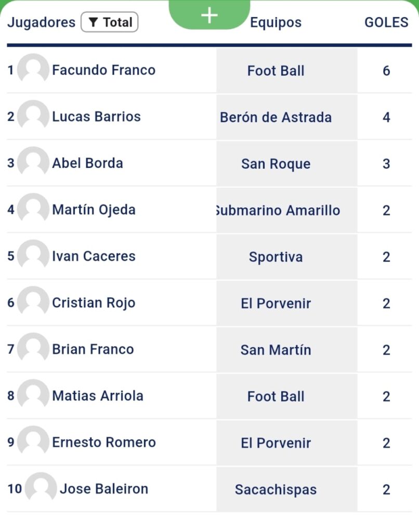This screenshot has height=532, width=419.
Task: Sort by the GOLES column header
Action: [386, 22]
